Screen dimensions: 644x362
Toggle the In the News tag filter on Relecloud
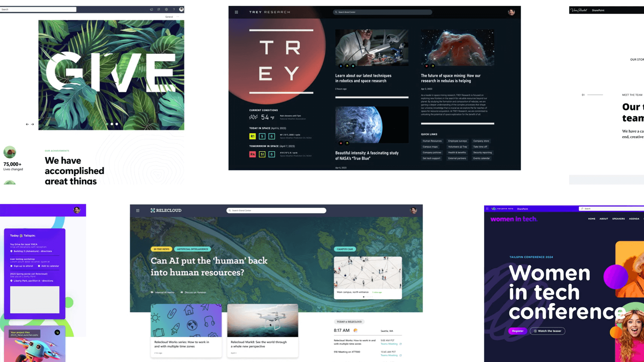pyautogui.click(x=161, y=249)
